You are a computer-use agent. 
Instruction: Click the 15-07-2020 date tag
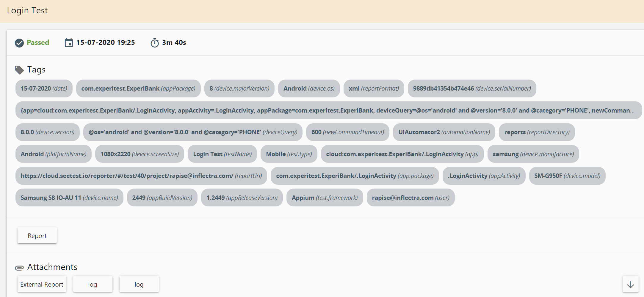click(x=44, y=89)
